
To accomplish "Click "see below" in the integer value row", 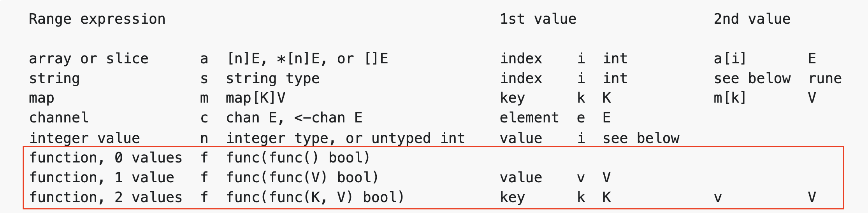I will [641, 138].
